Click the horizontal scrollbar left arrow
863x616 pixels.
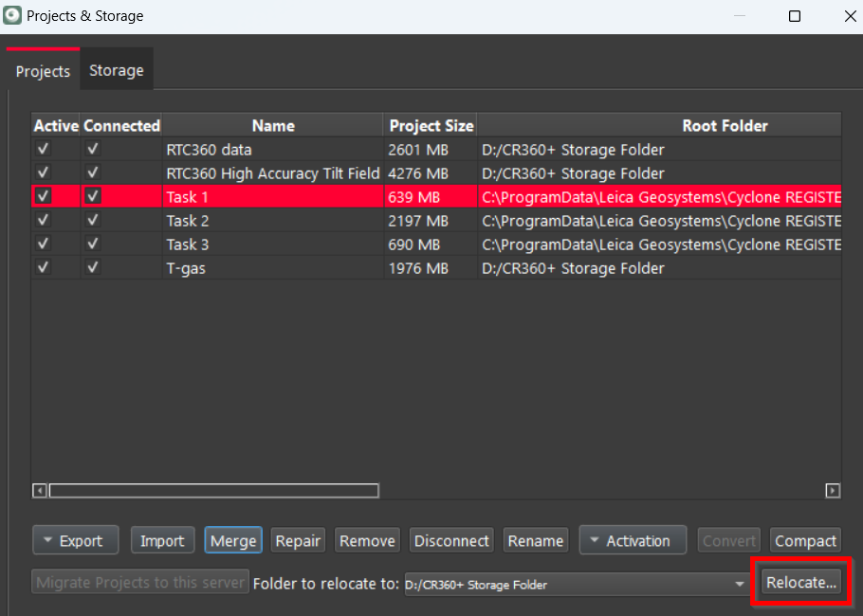click(x=40, y=491)
